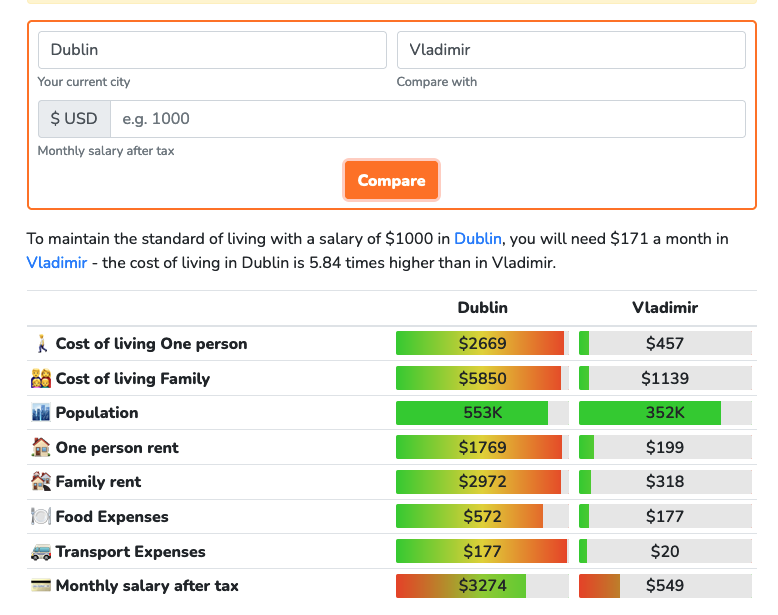Open the Dublin link in the summary text

(477, 239)
